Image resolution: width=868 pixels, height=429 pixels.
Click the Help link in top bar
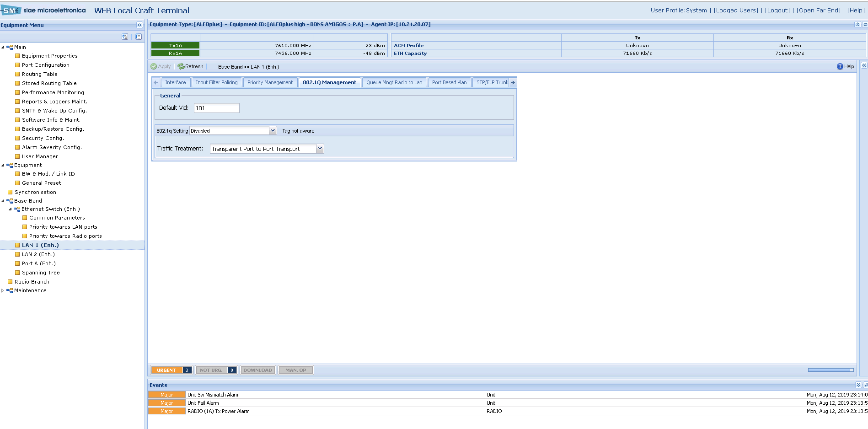(856, 11)
